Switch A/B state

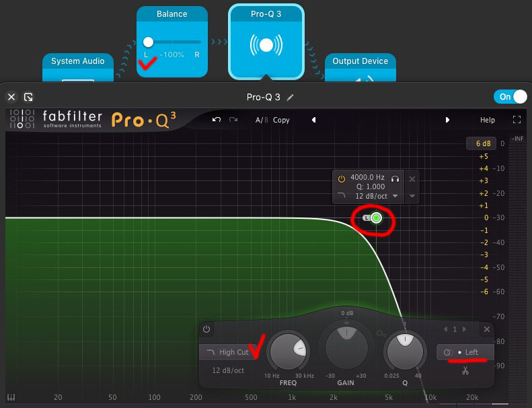(x=262, y=120)
